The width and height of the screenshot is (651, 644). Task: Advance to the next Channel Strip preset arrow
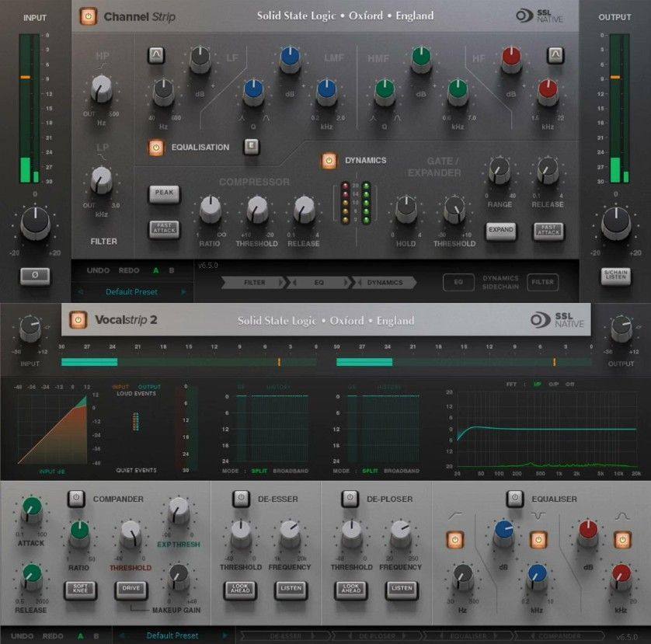(x=183, y=293)
